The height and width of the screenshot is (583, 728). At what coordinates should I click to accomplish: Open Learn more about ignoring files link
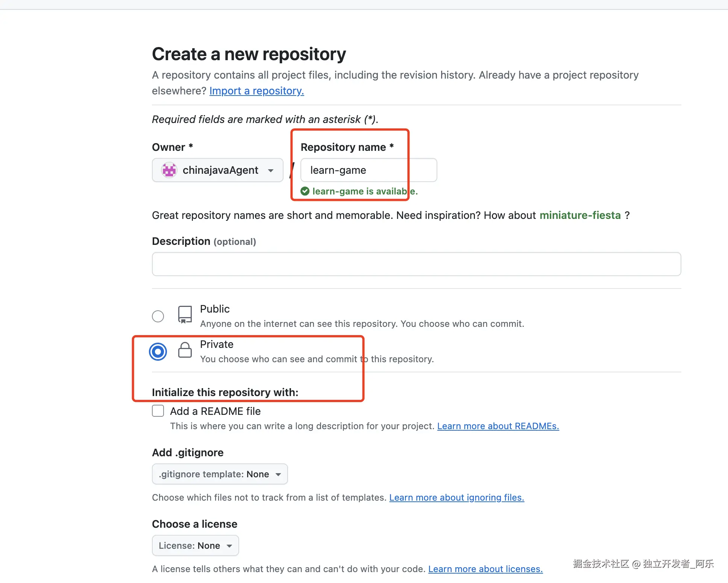(x=457, y=498)
